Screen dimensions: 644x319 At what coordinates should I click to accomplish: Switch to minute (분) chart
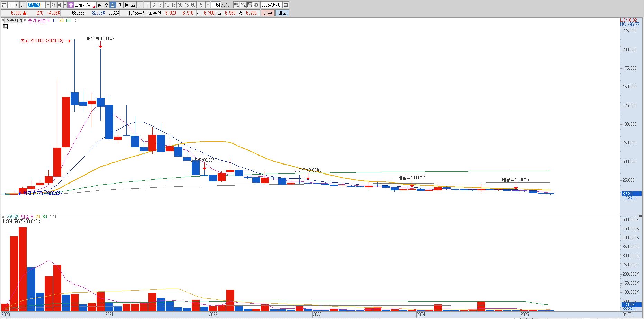point(126,5)
